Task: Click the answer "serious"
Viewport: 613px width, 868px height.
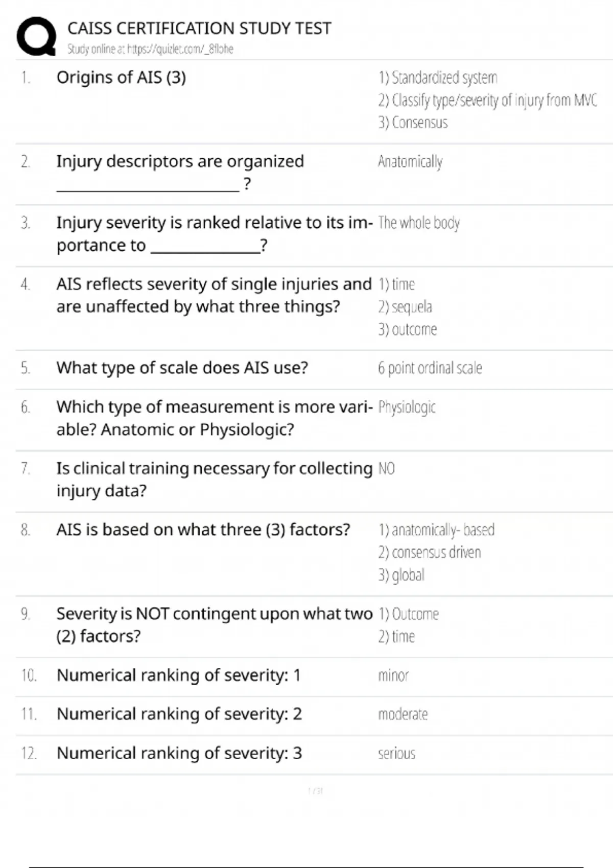Action: pos(396,754)
